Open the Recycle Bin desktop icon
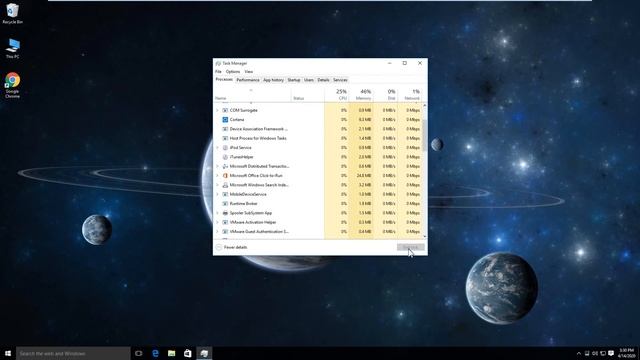 click(12, 13)
